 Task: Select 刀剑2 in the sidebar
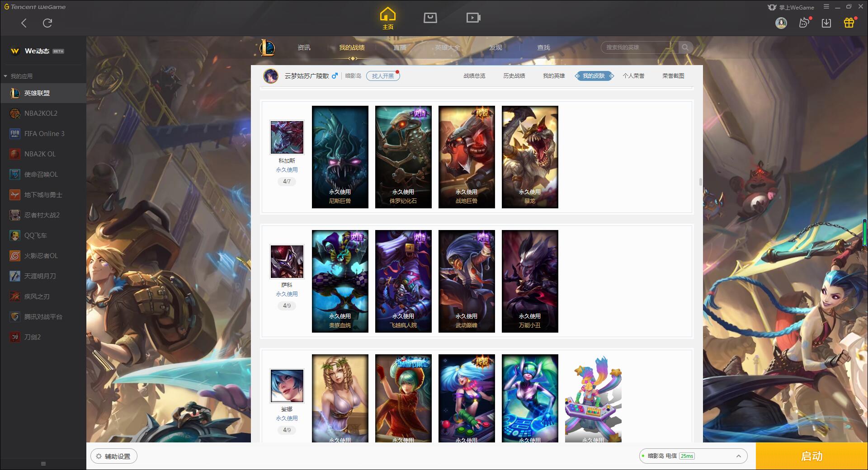point(43,337)
